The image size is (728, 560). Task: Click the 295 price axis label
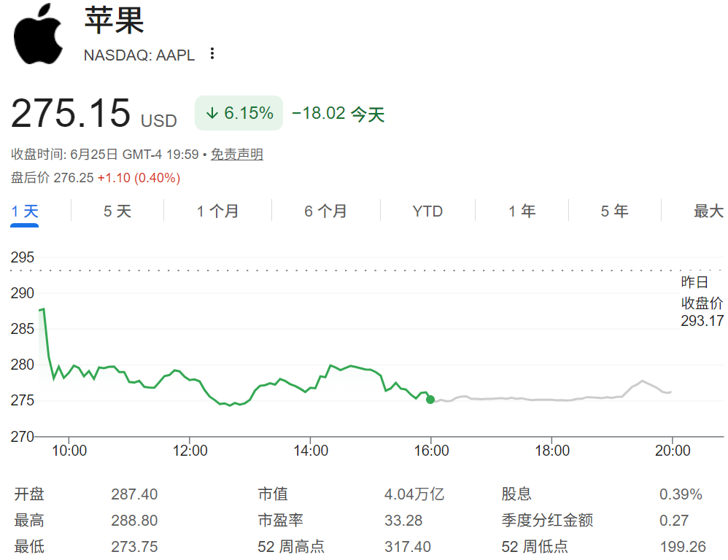pos(23,257)
